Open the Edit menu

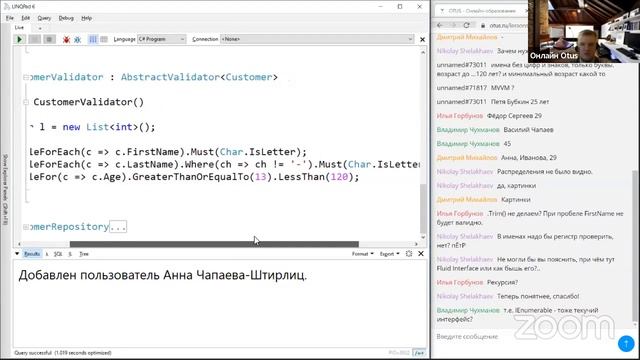pos(25,18)
